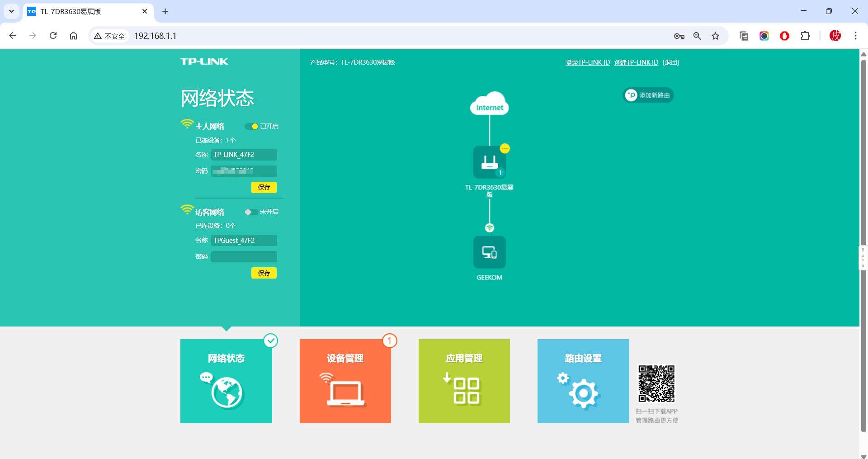This screenshot has height=459, width=868.
Task: Select the 应用管理 application management tile
Action: click(x=464, y=381)
